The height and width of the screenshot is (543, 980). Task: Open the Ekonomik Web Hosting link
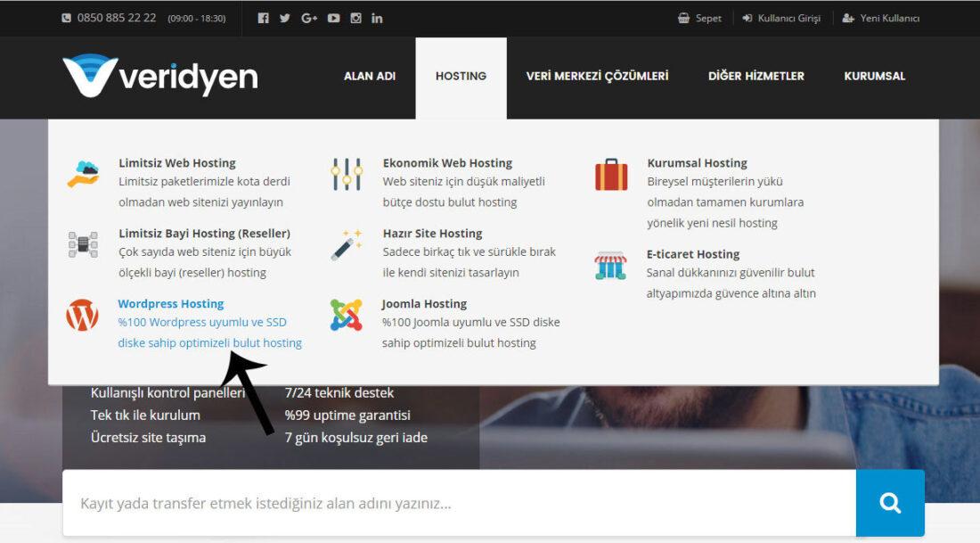click(447, 162)
